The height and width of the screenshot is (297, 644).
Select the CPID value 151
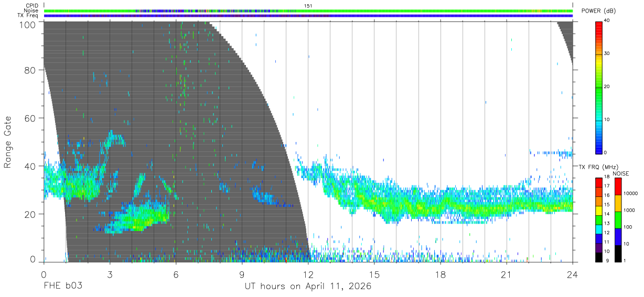(x=308, y=6)
